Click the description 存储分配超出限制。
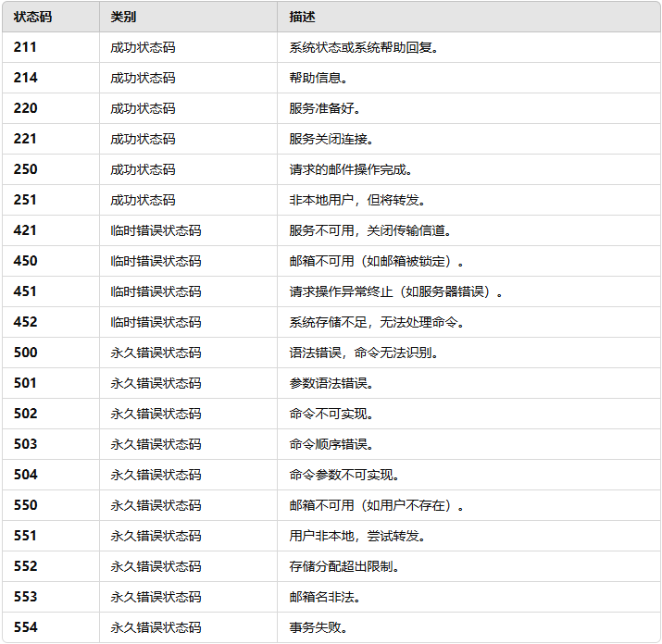Image resolution: width=662 pixels, height=644 pixels. click(x=344, y=566)
